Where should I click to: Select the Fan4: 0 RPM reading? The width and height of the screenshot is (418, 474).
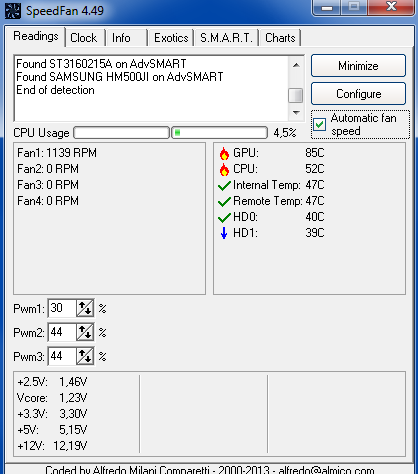(x=48, y=201)
